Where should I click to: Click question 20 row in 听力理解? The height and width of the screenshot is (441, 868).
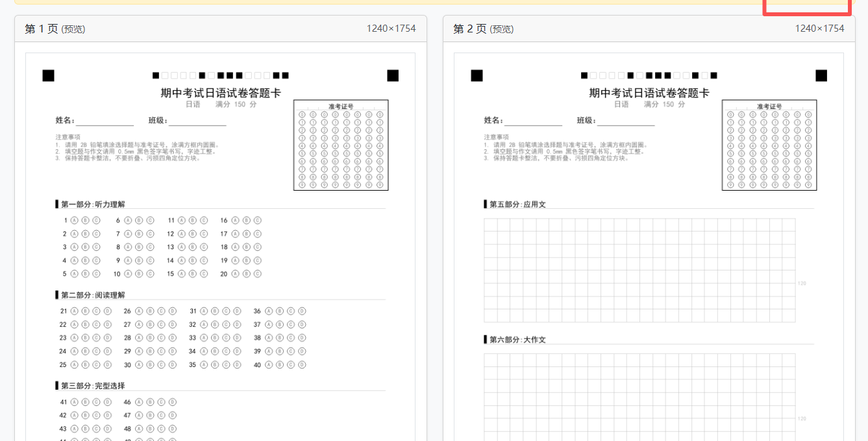(241, 274)
